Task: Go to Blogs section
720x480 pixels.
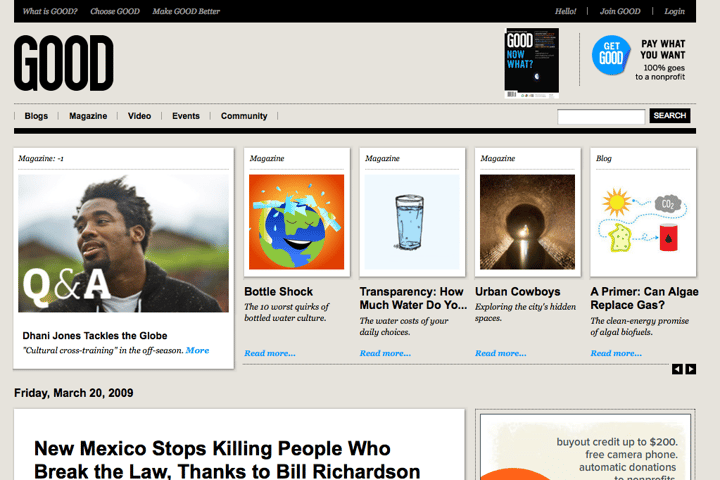Action: [x=36, y=116]
